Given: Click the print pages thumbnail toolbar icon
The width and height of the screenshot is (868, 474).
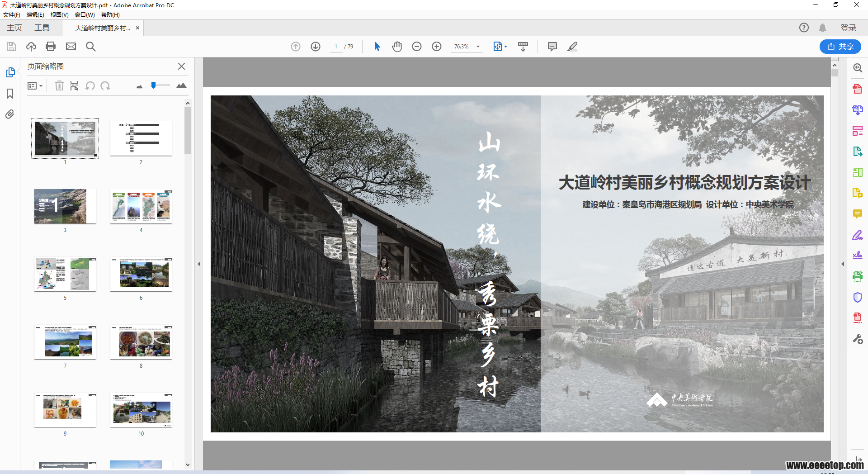Looking at the screenshot, I should pos(75,85).
